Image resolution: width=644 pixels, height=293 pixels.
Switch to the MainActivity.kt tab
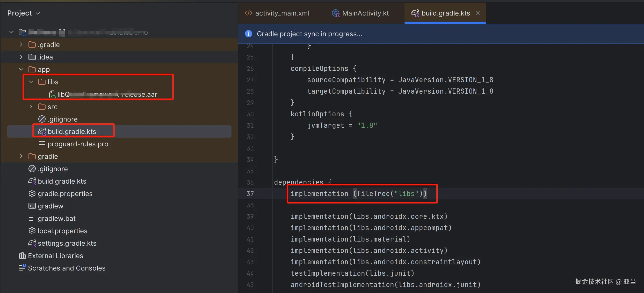[365, 13]
